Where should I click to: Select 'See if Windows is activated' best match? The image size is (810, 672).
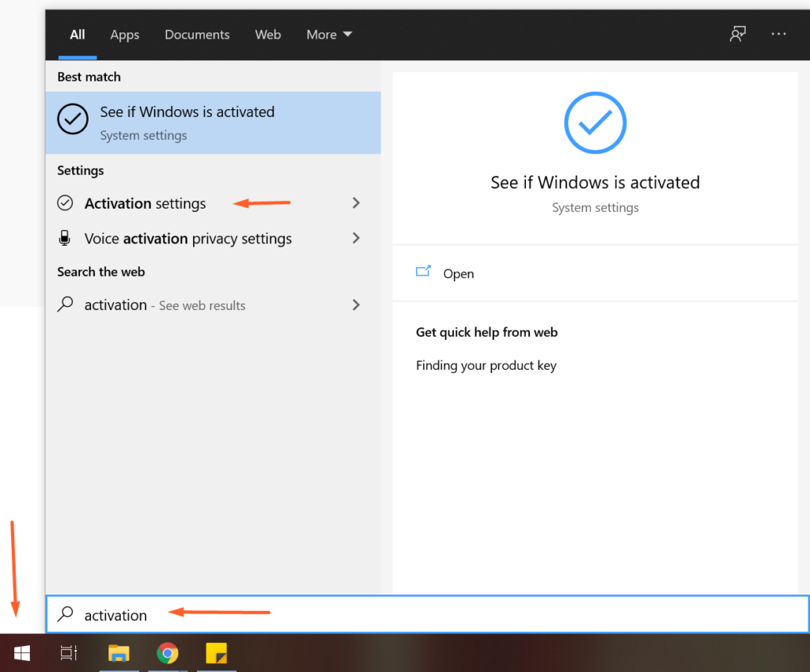click(213, 123)
